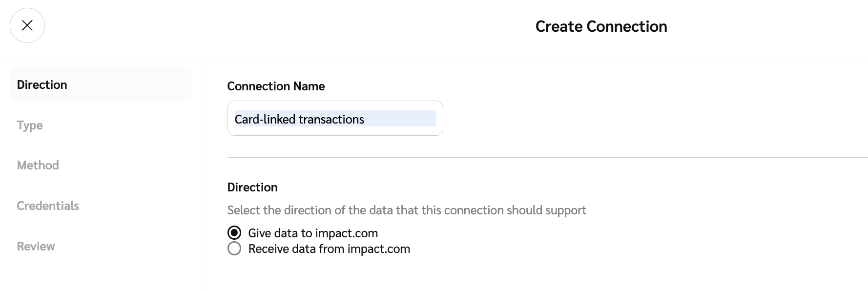The width and height of the screenshot is (868, 291).
Task: Click the 'Receive data from impact.com' label
Action: 329,249
